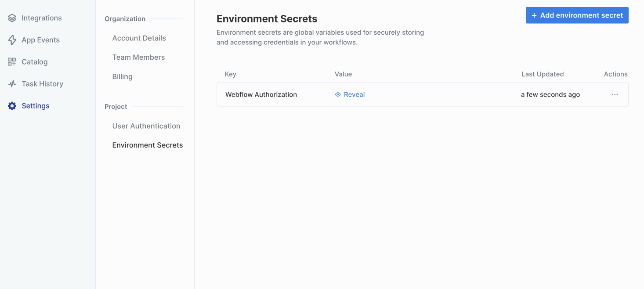Open User Authentication settings
644x289 pixels.
click(x=146, y=126)
